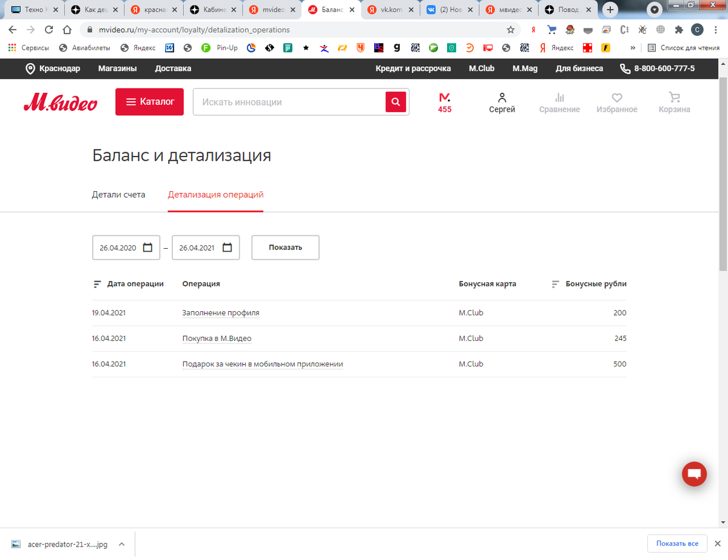
Task: Expand hidden bookmarks chevron
Action: (633, 48)
